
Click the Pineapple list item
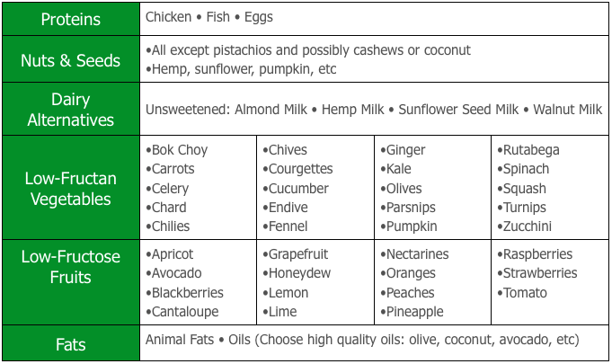pos(412,312)
